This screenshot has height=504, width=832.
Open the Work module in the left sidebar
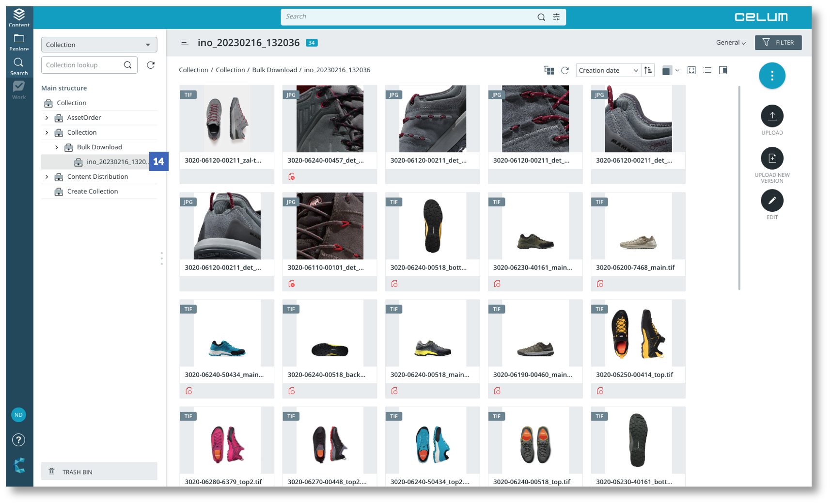(x=19, y=89)
